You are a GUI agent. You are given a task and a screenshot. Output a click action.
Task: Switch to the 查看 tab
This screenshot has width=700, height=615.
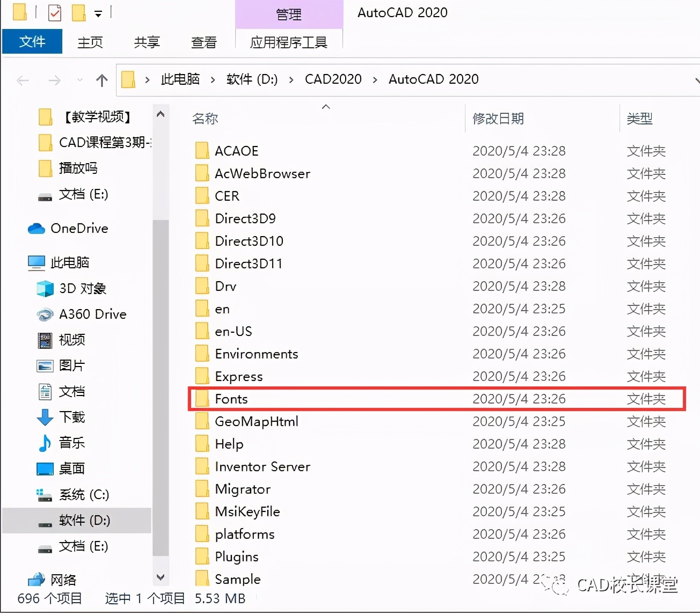(203, 42)
